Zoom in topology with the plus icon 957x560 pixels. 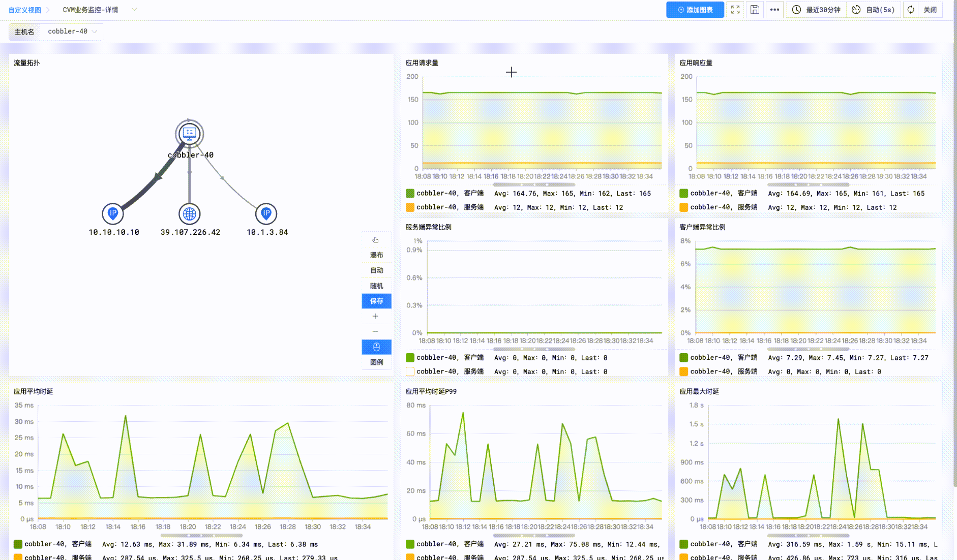[376, 316]
